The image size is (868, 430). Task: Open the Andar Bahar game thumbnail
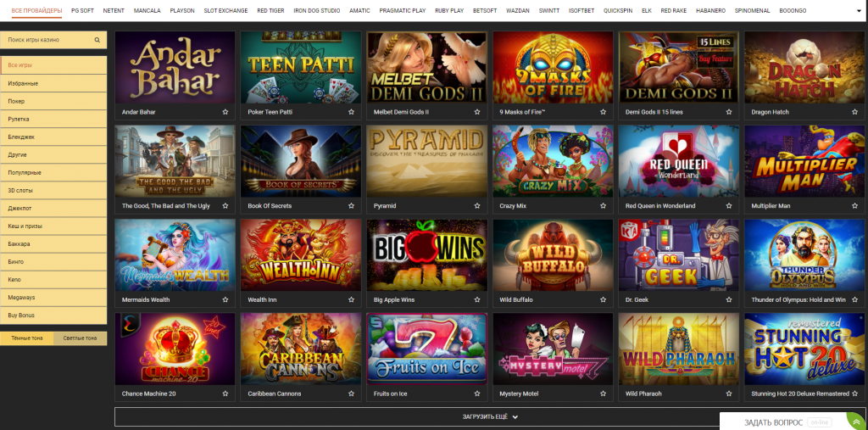175,67
